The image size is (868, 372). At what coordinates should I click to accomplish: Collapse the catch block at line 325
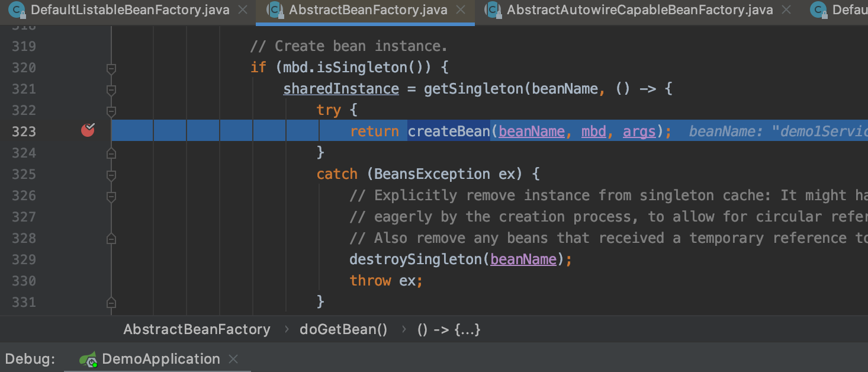(111, 175)
